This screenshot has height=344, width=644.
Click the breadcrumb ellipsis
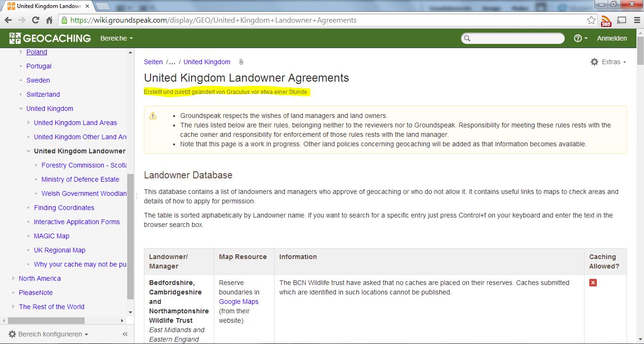pos(172,62)
